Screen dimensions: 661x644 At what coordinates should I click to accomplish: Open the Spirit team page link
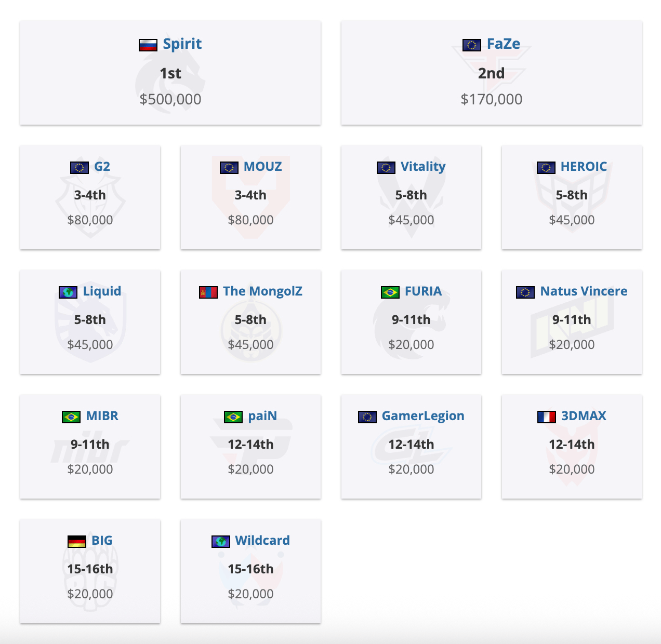point(182,44)
